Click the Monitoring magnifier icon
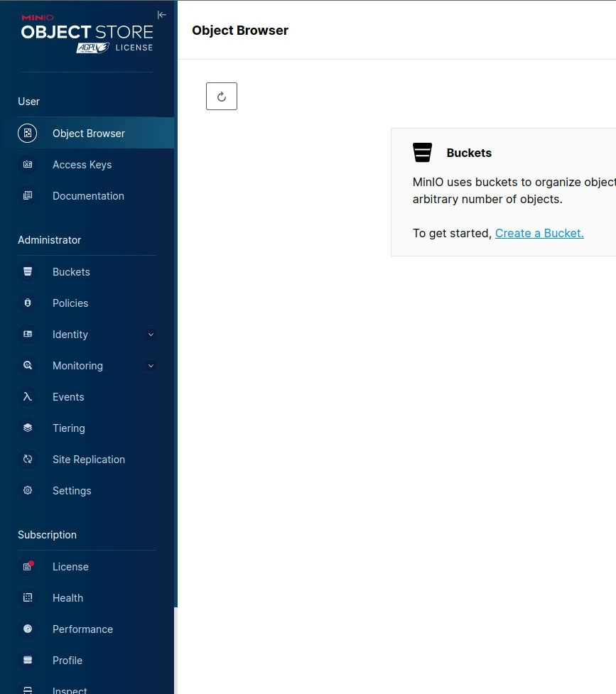The height and width of the screenshot is (694, 616). [28, 366]
